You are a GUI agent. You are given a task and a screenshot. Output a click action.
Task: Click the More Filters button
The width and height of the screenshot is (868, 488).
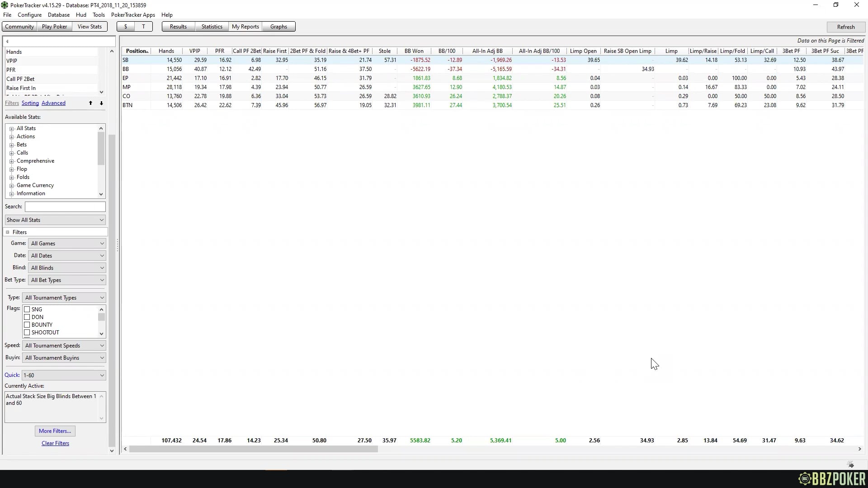[x=55, y=431]
